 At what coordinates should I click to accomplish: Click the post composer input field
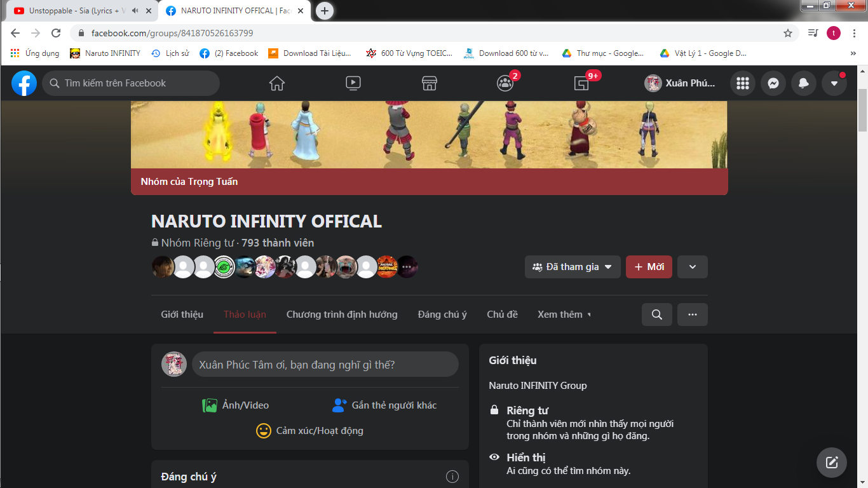tap(325, 365)
